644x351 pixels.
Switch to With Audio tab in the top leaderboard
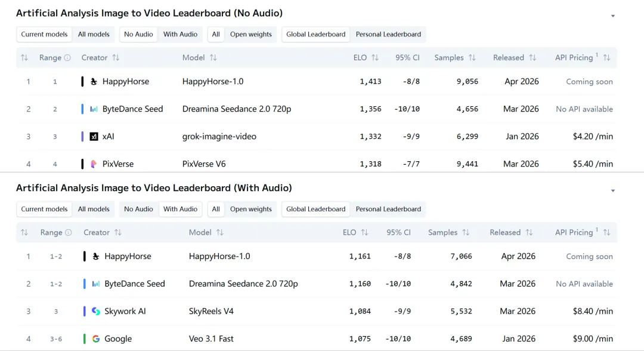pyautogui.click(x=180, y=35)
